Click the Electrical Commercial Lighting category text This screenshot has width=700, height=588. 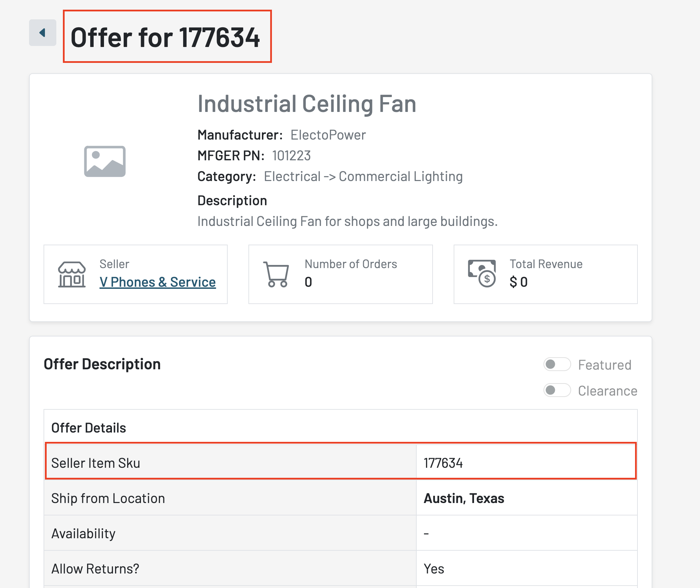click(x=363, y=177)
